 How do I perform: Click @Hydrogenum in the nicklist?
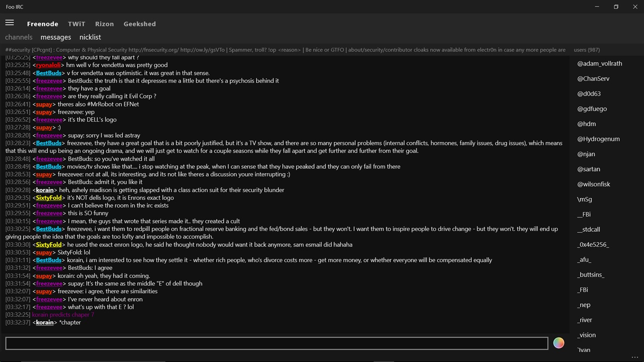[x=598, y=138]
